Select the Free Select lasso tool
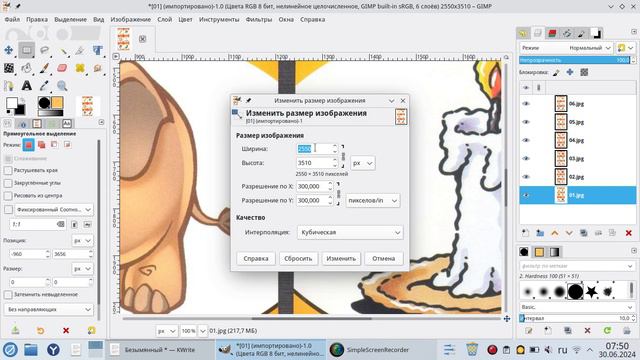 pos(44,50)
